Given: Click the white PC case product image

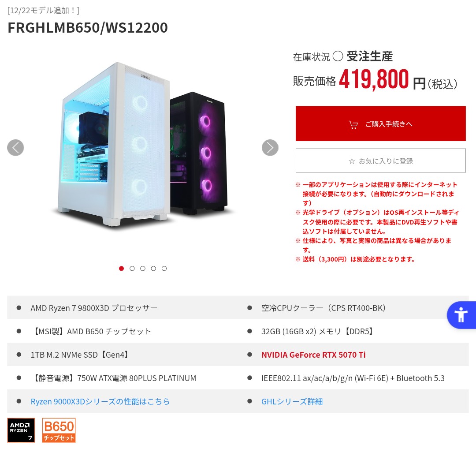Looking at the screenshot, I should [114, 144].
